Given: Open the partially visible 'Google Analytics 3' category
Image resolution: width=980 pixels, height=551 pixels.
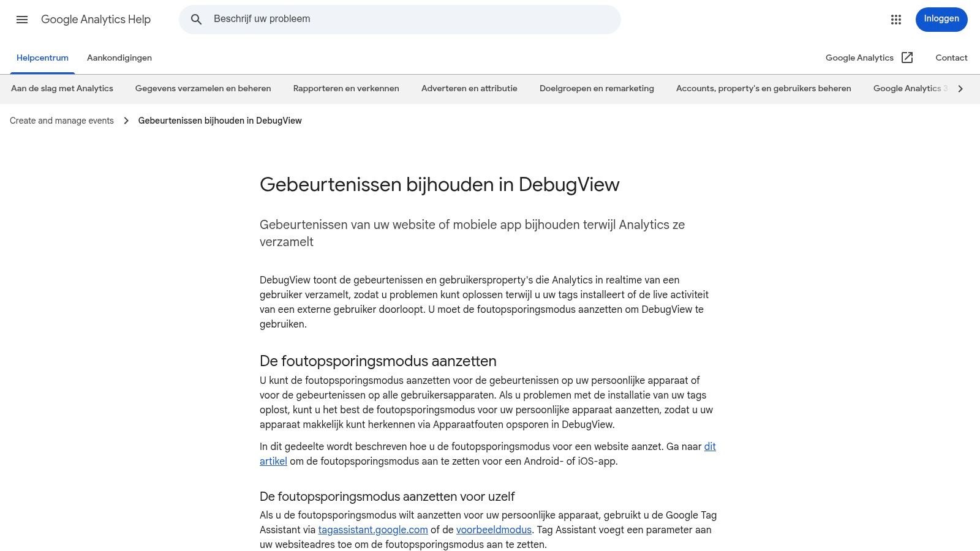Looking at the screenshot, I should (x=910, y=89).
